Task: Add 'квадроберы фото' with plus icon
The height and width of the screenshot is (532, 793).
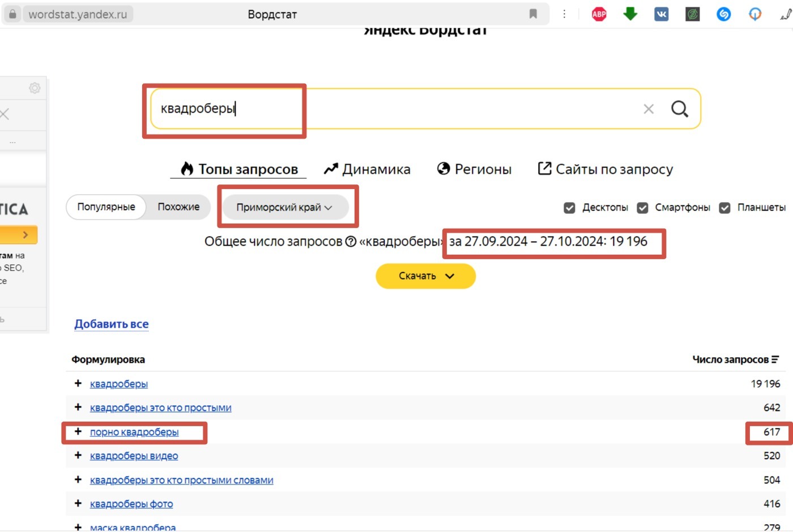Action: [78, 504]
